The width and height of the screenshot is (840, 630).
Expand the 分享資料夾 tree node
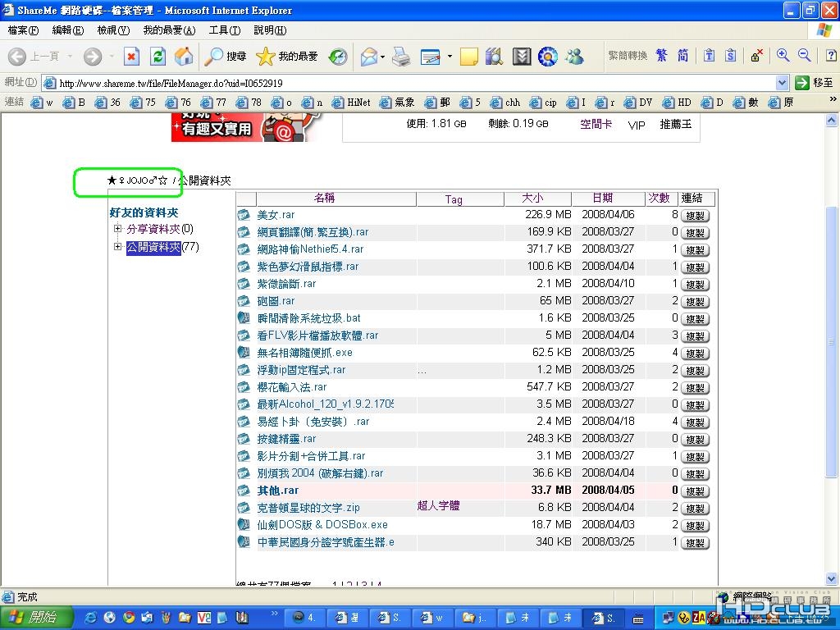click(118, 229)
